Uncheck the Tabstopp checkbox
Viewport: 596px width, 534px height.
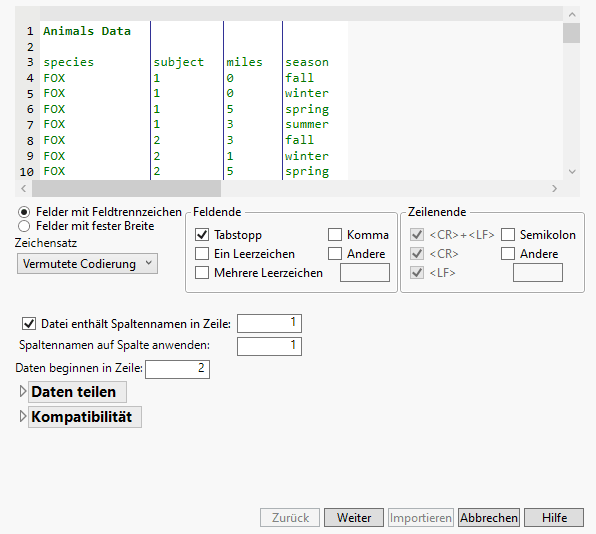coord(202,235)
